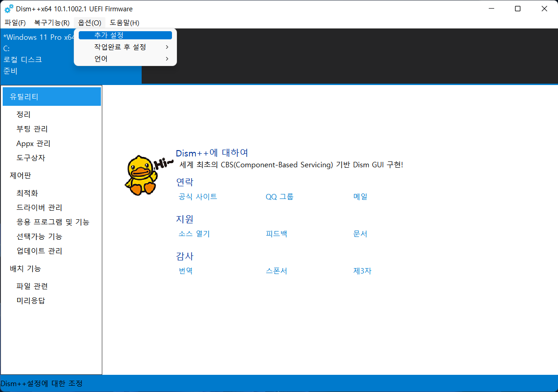Open the 문서 link

click(360, 234)
